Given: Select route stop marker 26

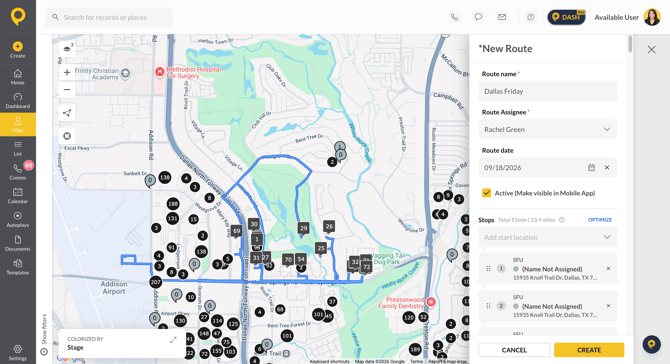Looking at the screenshot, I should click(329, 226).
